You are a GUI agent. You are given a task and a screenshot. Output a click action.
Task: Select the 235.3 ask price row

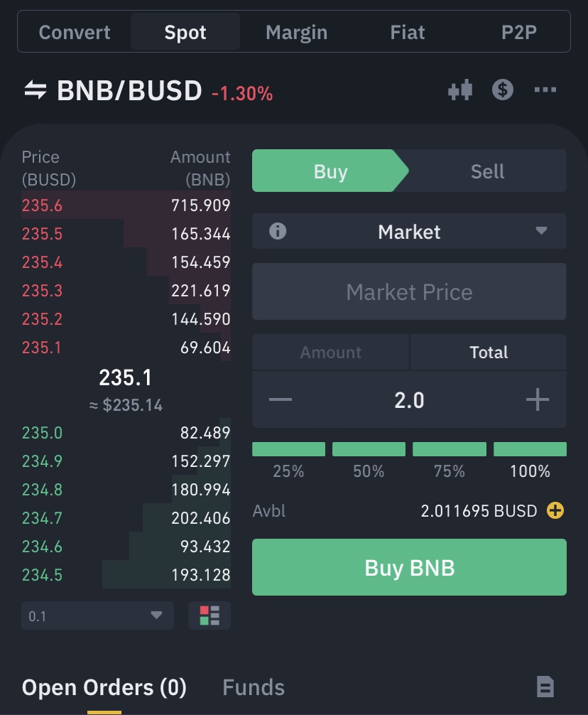click(x=126, y=291)
